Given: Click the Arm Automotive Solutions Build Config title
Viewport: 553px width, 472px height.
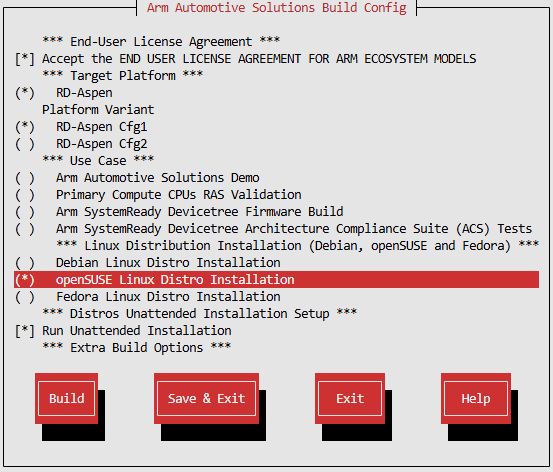Looking at the screenshot, I should 276,8.
